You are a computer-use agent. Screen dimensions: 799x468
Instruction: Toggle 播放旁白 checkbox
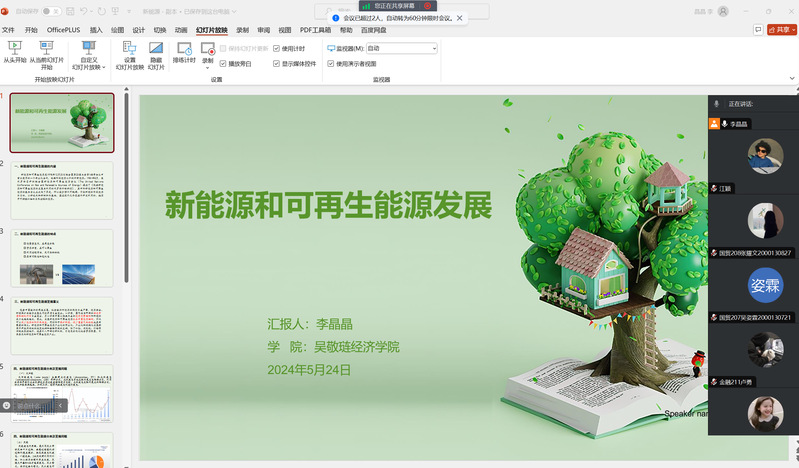pos(223,63)
